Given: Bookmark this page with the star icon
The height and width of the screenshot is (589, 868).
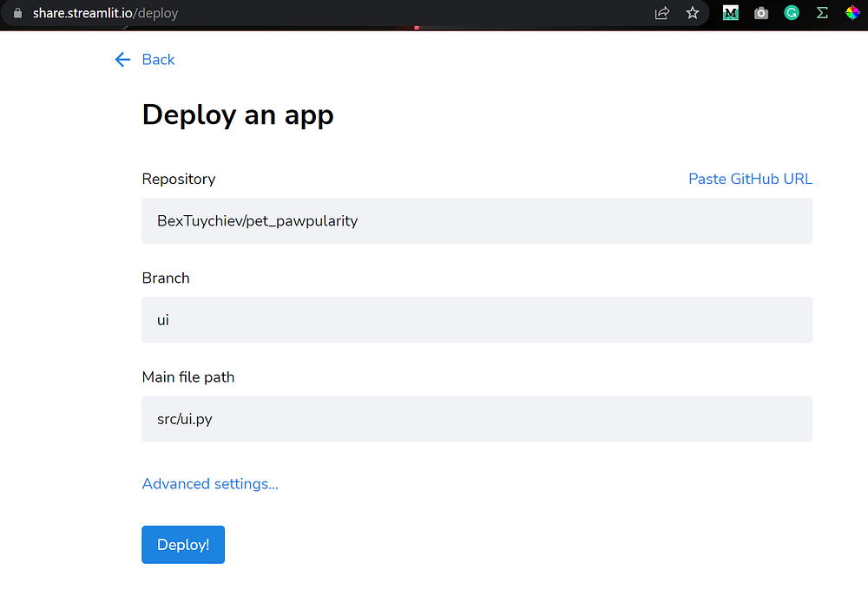Looking at the screenshot, I should [692, 13].
